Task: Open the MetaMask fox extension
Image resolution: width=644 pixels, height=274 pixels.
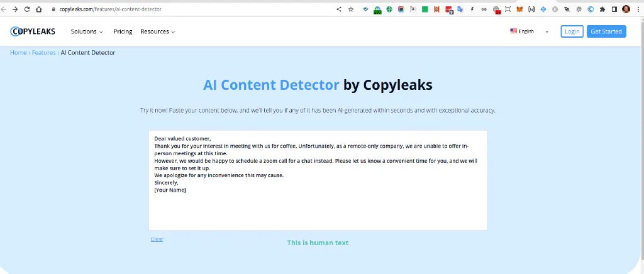Action: pos(519,9)
